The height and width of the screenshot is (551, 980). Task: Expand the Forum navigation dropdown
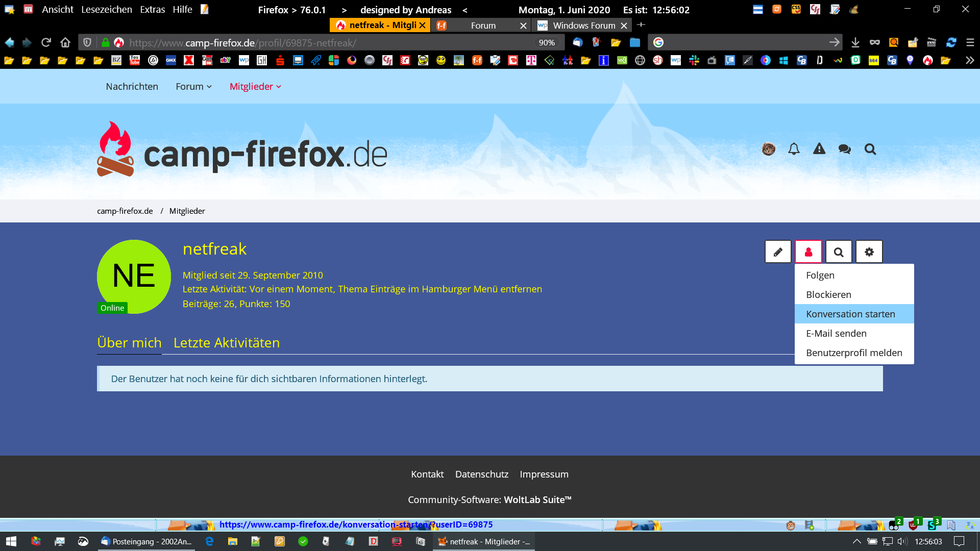point(193,87)
